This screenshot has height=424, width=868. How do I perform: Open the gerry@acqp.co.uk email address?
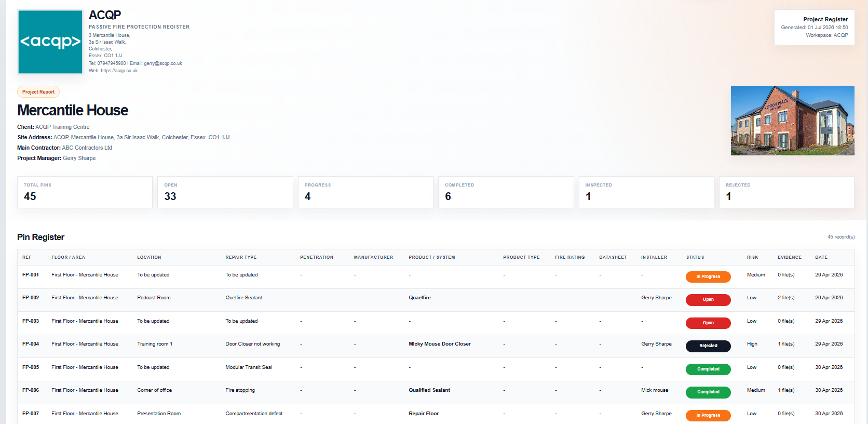pos(163,63)
